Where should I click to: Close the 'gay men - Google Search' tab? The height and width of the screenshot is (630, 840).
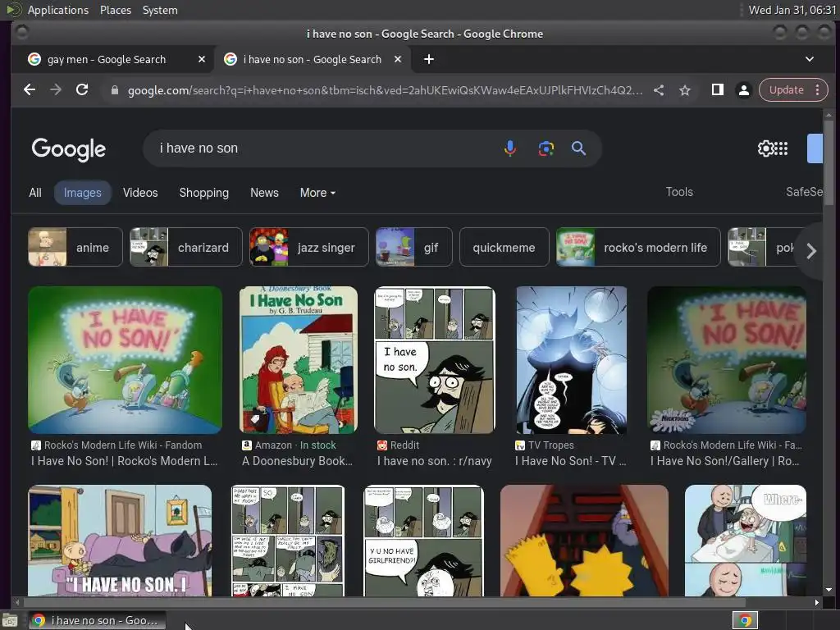tap(202, 59)
